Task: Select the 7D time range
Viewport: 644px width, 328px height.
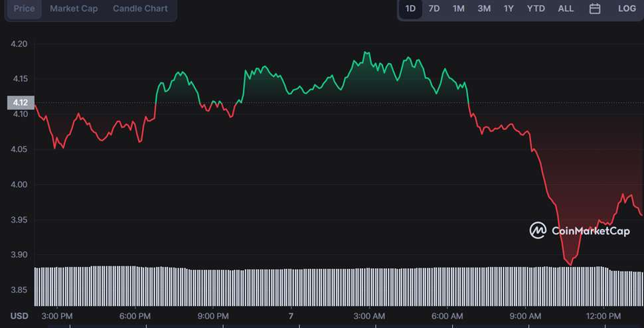Action: [x=434, y=9]
